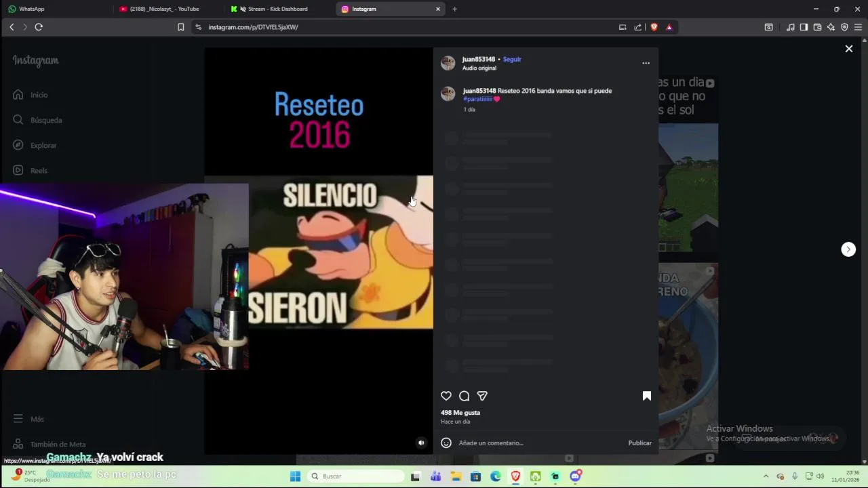Expand the Más menu in the sidebar
The width and height of the screenshot is (868, 488).
pos(28,419)
